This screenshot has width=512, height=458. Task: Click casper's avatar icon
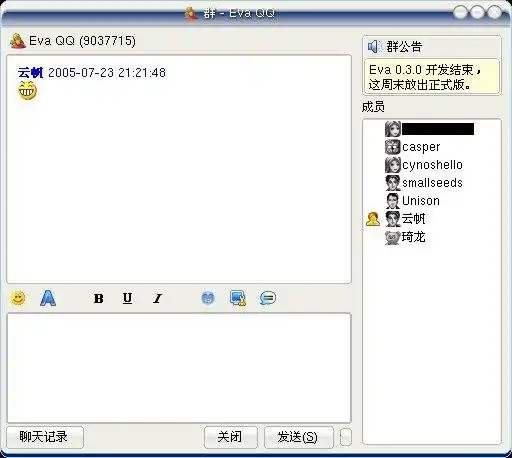393,147
